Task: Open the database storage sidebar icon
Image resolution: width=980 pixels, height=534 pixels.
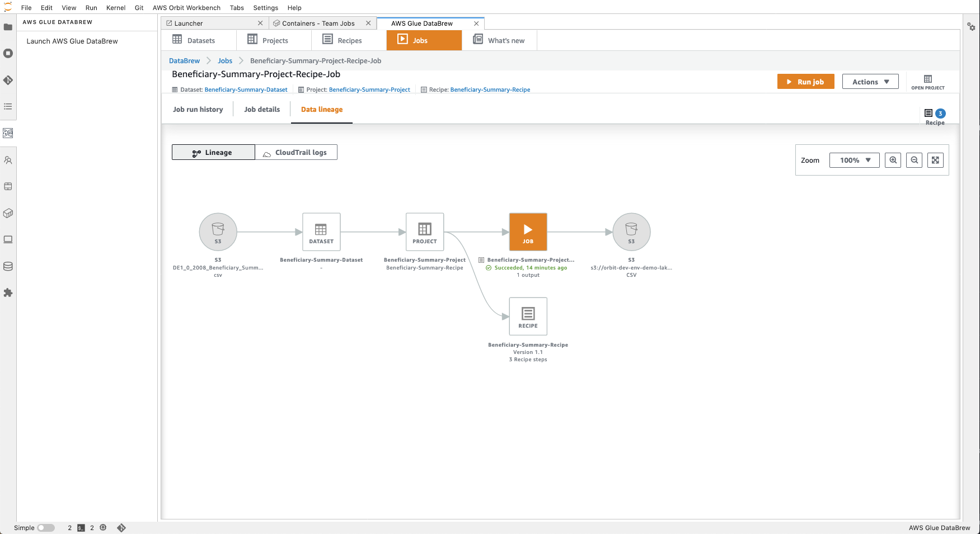Action: click(8, 266)
